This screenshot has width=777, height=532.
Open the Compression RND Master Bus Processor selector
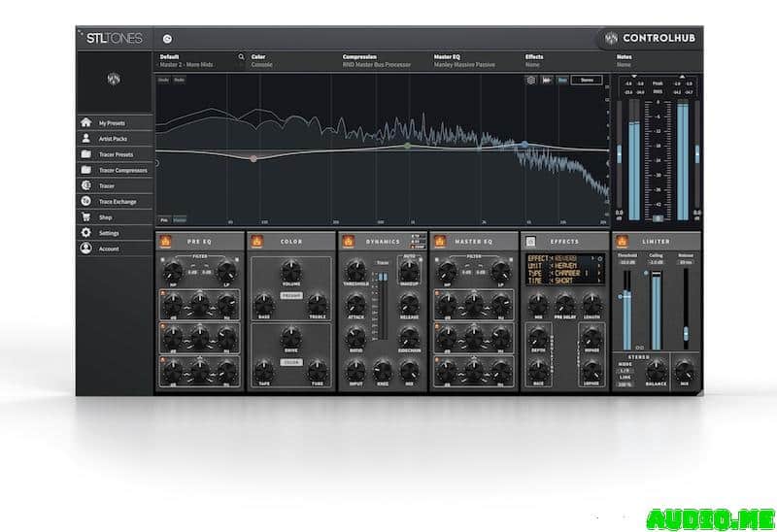[384, 61]
